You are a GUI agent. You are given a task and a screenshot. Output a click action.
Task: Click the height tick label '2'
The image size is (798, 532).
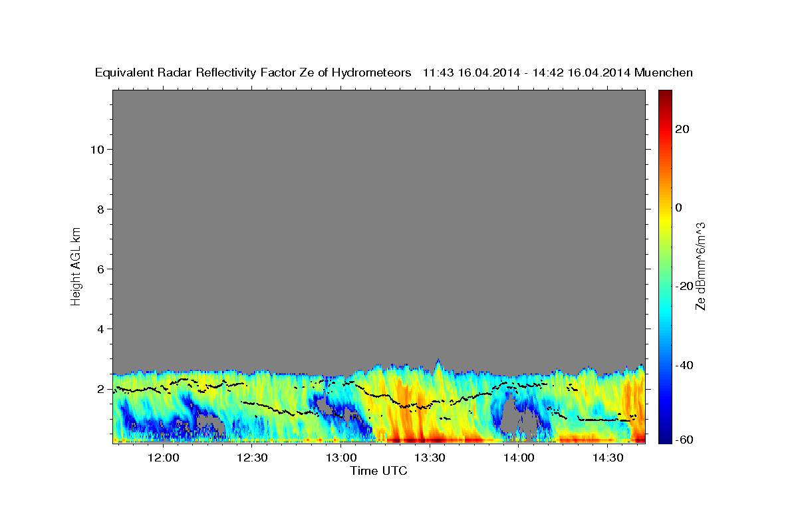tap(100, 388)
